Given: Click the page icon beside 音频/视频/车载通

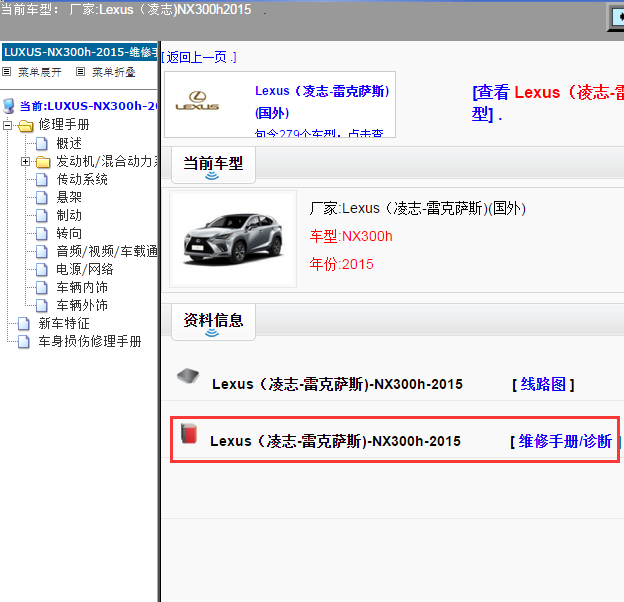Looking at the screenshot, I should pyautogui.click(x=42, y=252).
